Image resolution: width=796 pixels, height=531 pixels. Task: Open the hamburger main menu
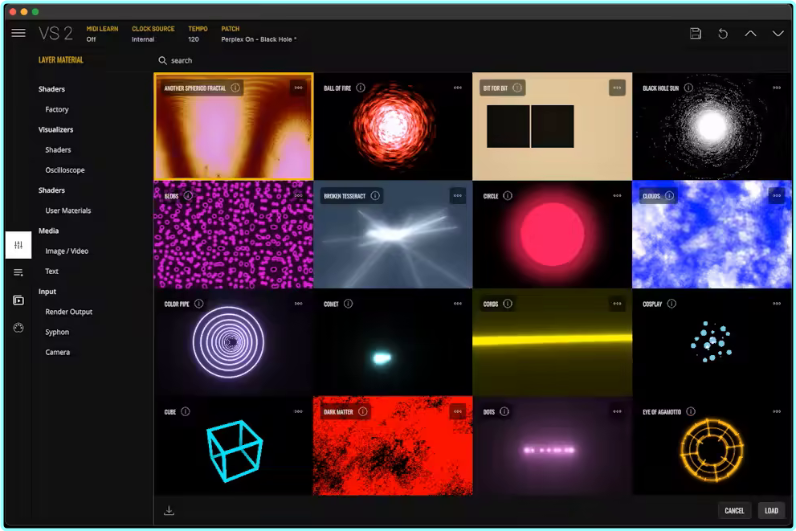18,33
